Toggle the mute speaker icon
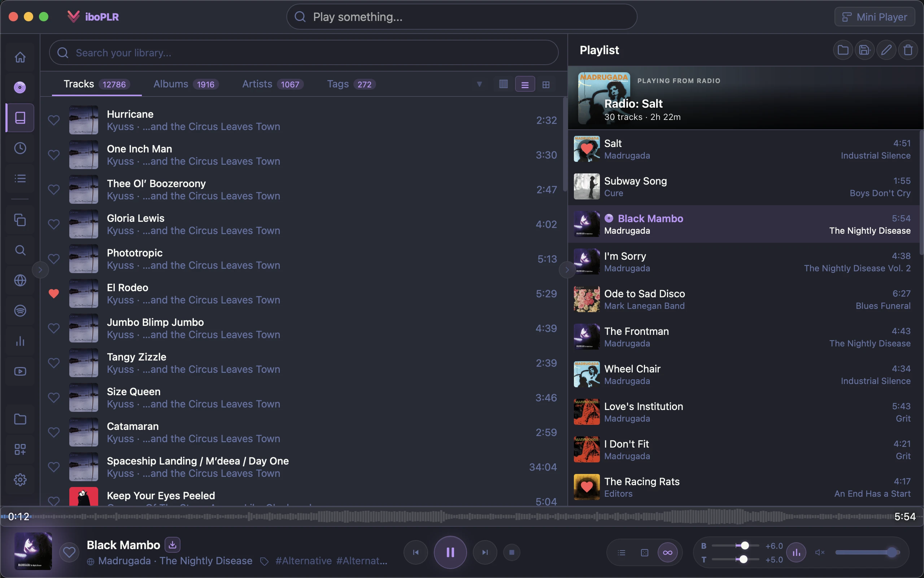924x578 pixels. click(x=820, y=552)
